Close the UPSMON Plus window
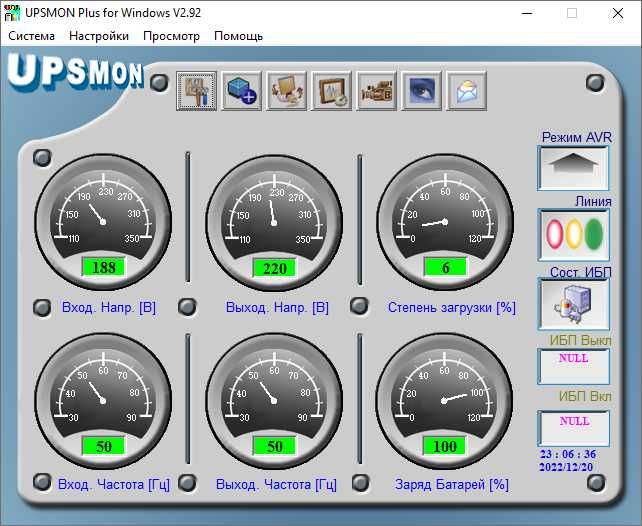 click(x=618, y=13)
